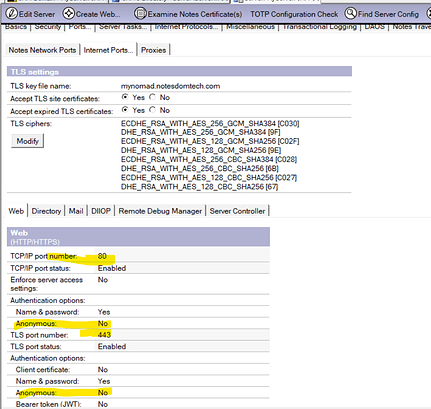Click the Modify TLS ciphers button
This screenshot has width=431, height=409.
click(x=28, y=141)
